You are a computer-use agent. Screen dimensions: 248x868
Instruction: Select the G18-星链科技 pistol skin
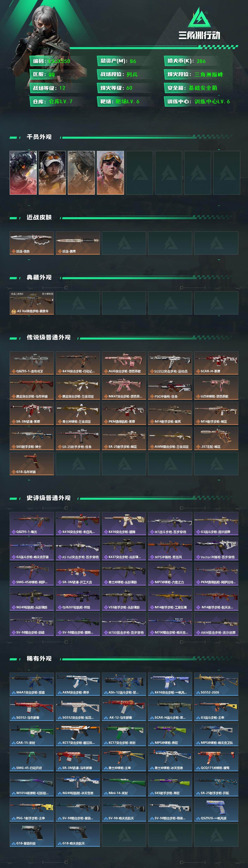tap(32, 835)
